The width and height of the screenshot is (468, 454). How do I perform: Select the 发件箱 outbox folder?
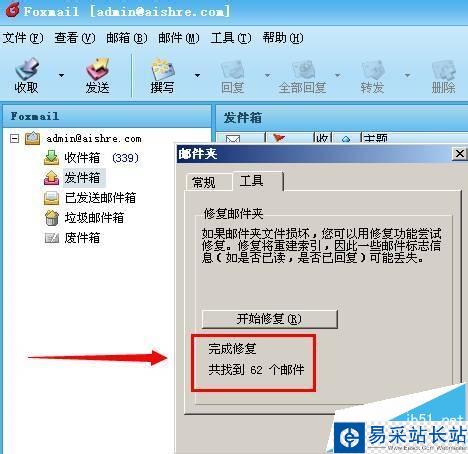(82, 178)
